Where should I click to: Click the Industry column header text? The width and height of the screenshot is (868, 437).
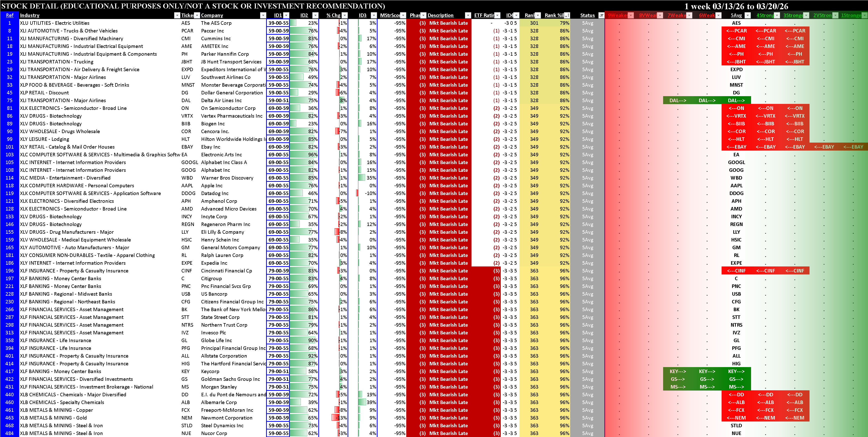point(30,15)
